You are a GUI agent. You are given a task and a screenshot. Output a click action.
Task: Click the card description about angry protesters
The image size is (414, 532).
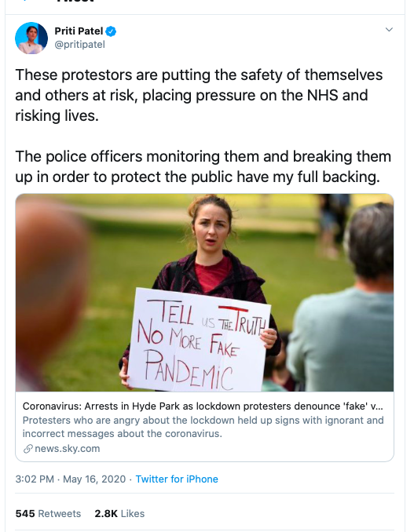click(203, 427)
